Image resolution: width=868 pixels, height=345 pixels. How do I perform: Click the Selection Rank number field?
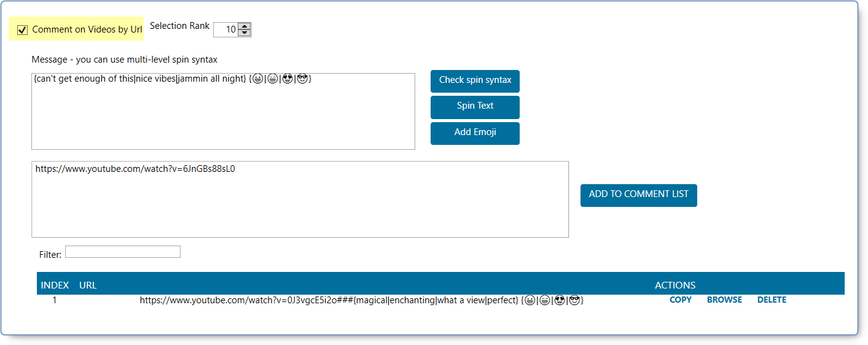(x=225, y=29)
